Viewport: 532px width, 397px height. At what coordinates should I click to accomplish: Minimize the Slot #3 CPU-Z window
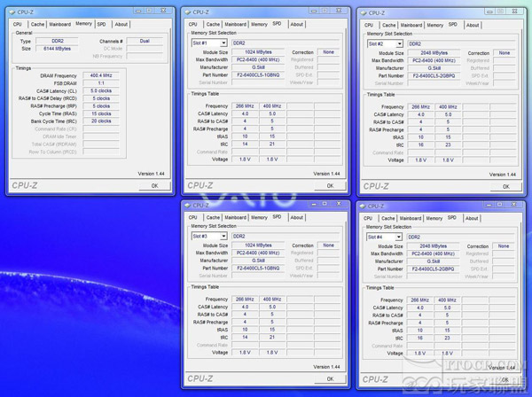pos(314,204)
